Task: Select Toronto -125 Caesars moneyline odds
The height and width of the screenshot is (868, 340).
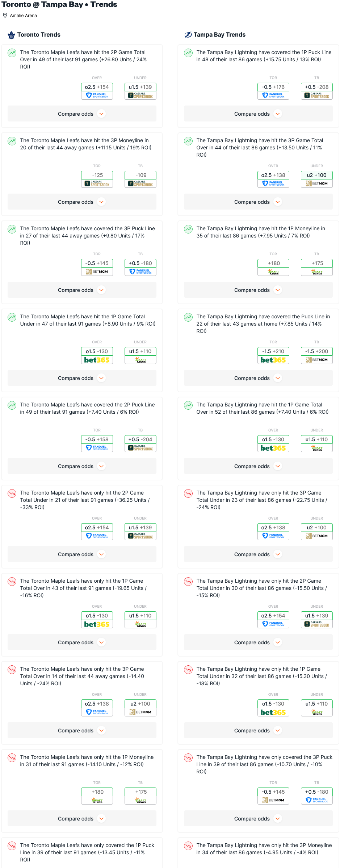Action: click(97, 179)
